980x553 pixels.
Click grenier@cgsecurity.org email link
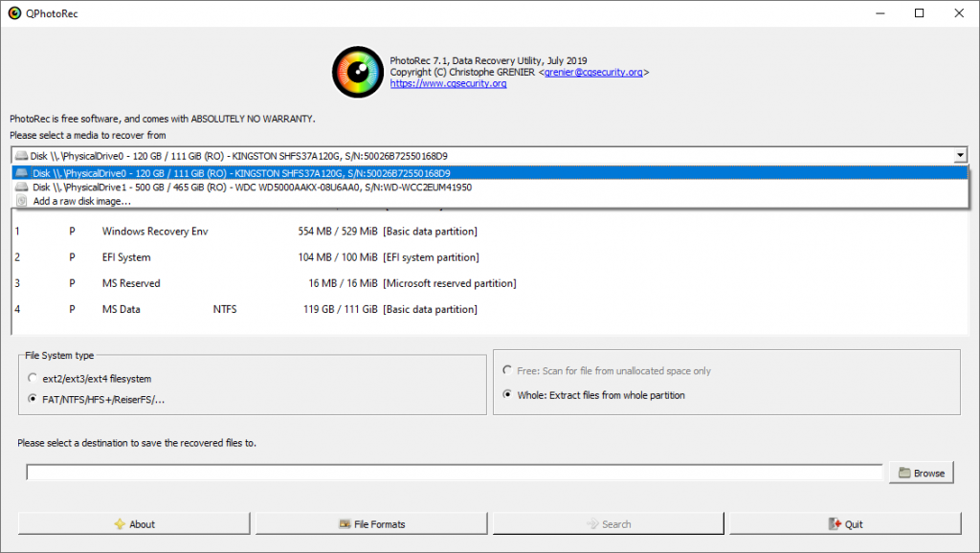tap(593, 72)
